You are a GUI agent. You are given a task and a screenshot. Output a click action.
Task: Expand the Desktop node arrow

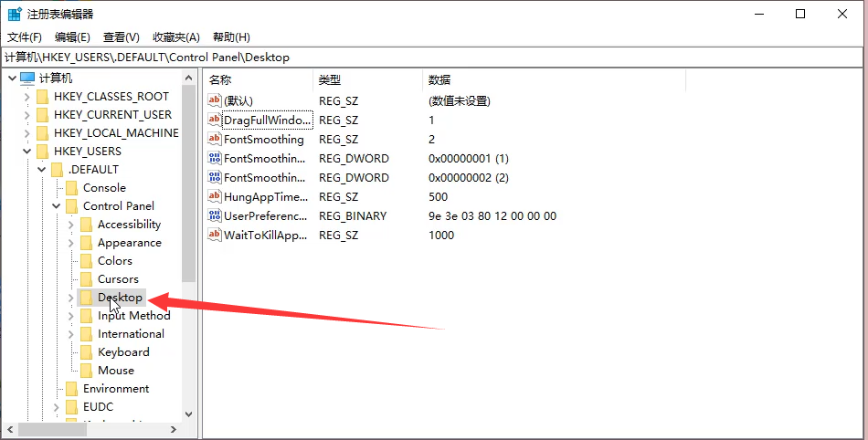coord(71,298)
